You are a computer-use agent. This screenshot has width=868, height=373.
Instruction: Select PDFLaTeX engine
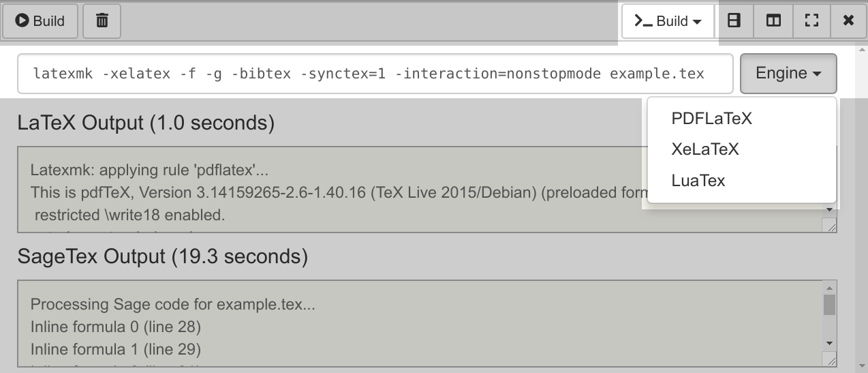click(711, 119)
